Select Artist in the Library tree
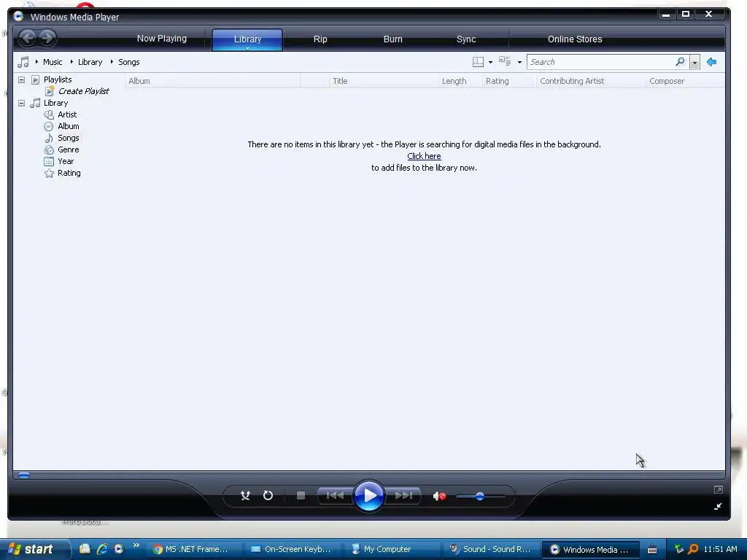 pos(67,114)
